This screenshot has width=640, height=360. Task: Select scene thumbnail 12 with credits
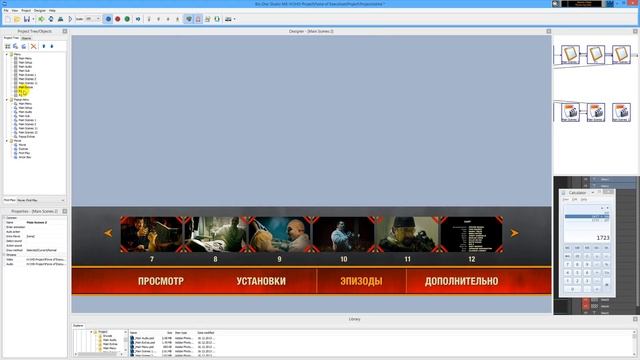[472, 234]
